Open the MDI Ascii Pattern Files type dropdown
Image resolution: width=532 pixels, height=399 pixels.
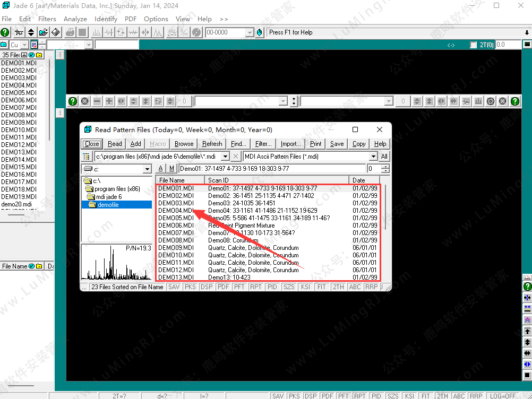(373, 157)
